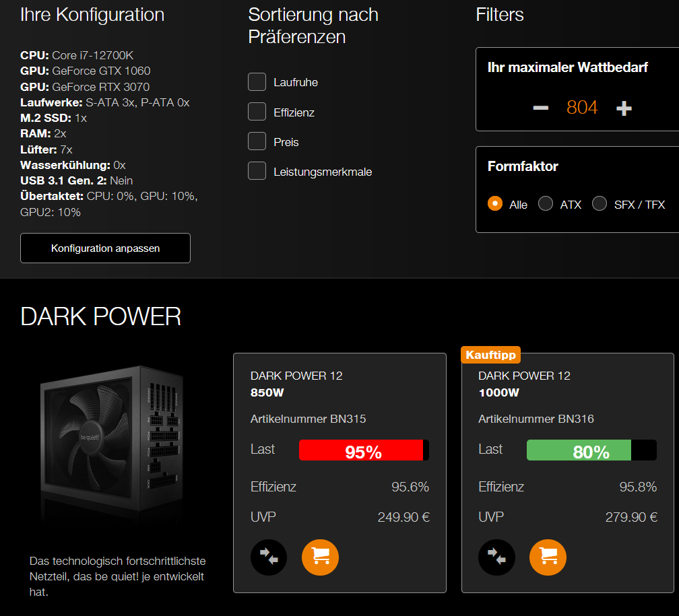Select 'Artikelnummer BN316' text

[536, 419]
